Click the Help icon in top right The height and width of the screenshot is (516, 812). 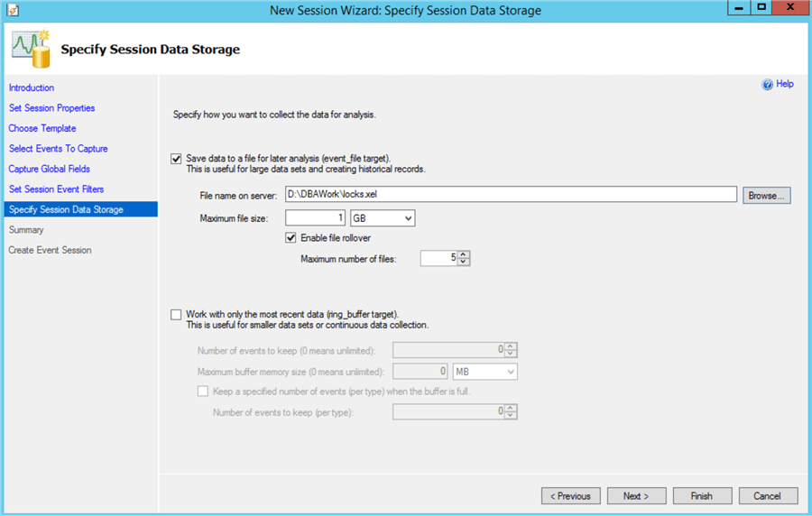[768, 84]
